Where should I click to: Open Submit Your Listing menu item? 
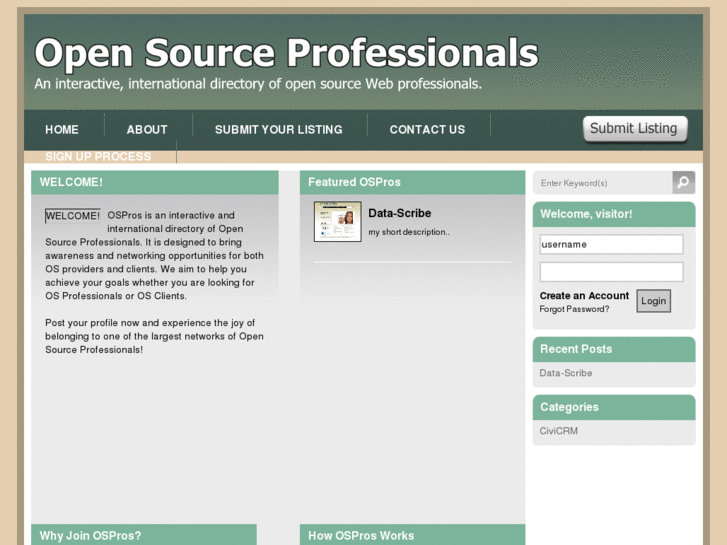pos(279,129)
